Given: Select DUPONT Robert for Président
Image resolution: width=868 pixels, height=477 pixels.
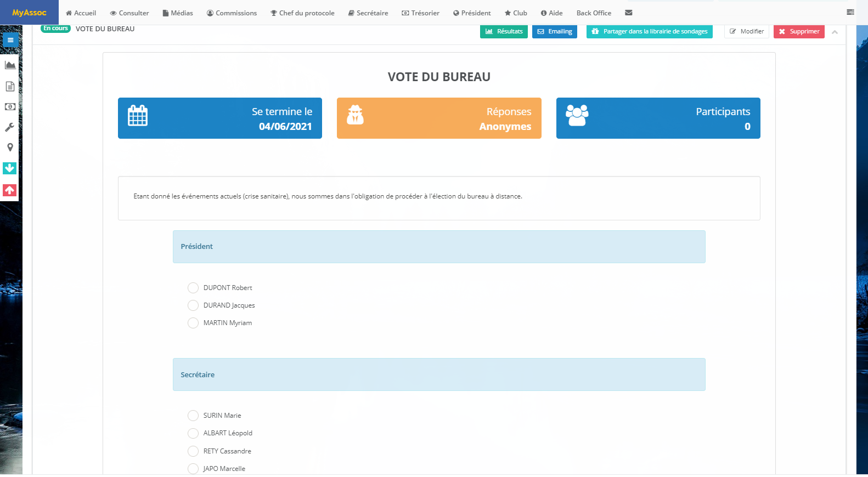Looking at the screenshot, I should coord(193,288).
